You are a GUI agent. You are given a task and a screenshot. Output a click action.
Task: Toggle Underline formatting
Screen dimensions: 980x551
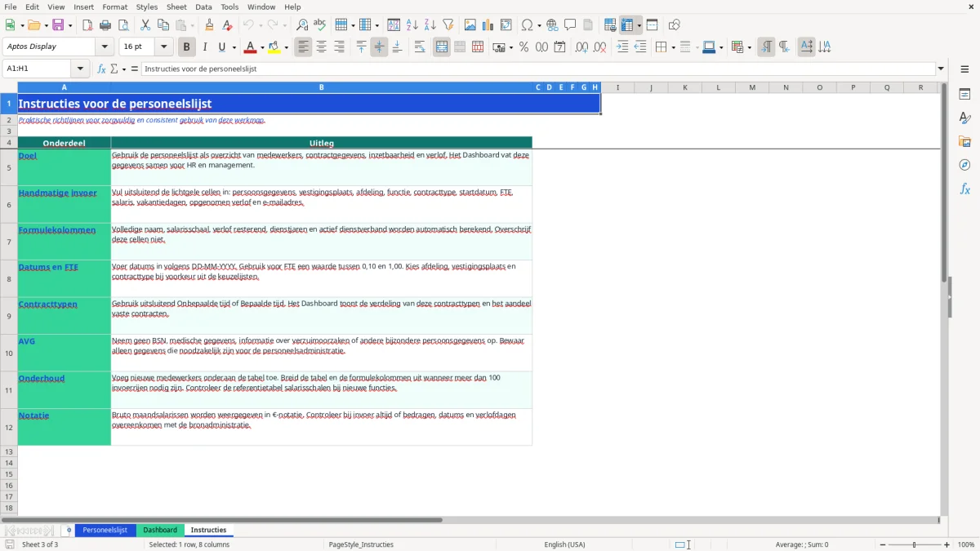pyautogui.click(x=222, y=47)
